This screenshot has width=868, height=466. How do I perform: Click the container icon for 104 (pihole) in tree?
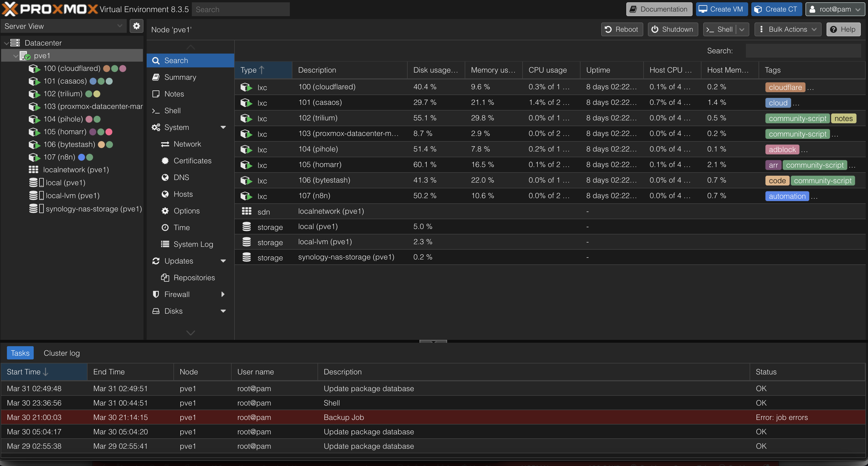(34, 119)
